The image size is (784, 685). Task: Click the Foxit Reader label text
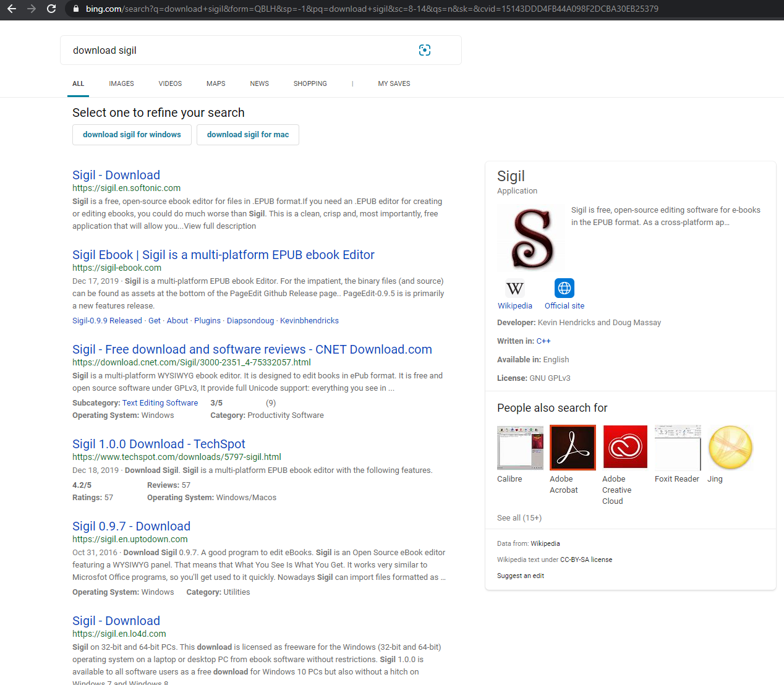(x=677, y=479)
